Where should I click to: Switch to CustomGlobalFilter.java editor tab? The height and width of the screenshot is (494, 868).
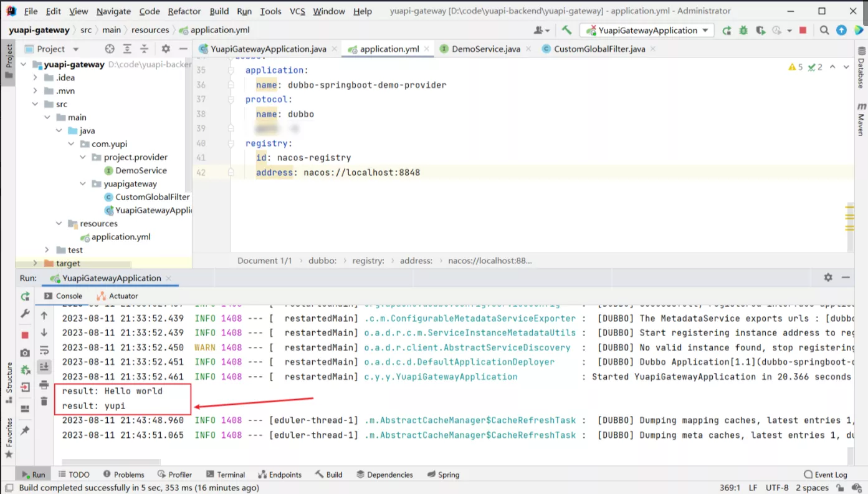[x=599, y=49]
